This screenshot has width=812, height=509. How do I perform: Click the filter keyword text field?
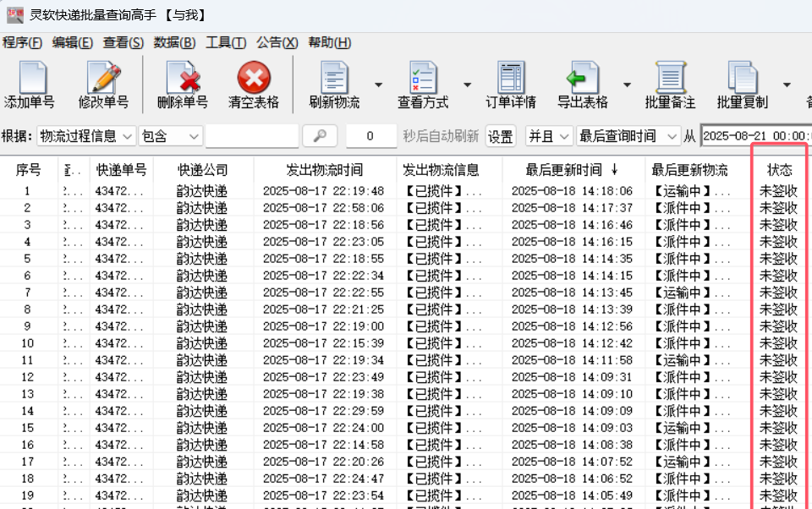click(x=252, y=136)
